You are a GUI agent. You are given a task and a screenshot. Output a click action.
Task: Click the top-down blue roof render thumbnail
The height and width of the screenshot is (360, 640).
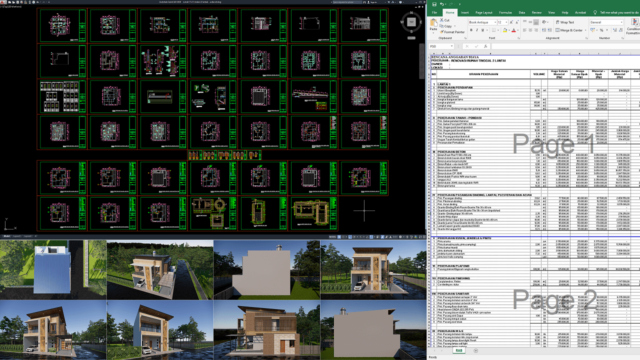point(53,270)
